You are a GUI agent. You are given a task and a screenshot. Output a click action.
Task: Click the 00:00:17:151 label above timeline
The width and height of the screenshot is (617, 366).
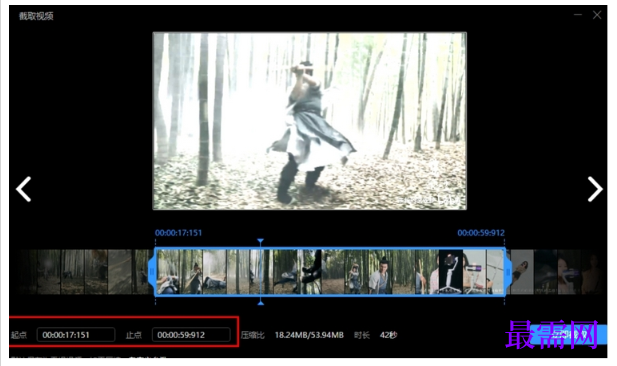[x=178, y=233]
